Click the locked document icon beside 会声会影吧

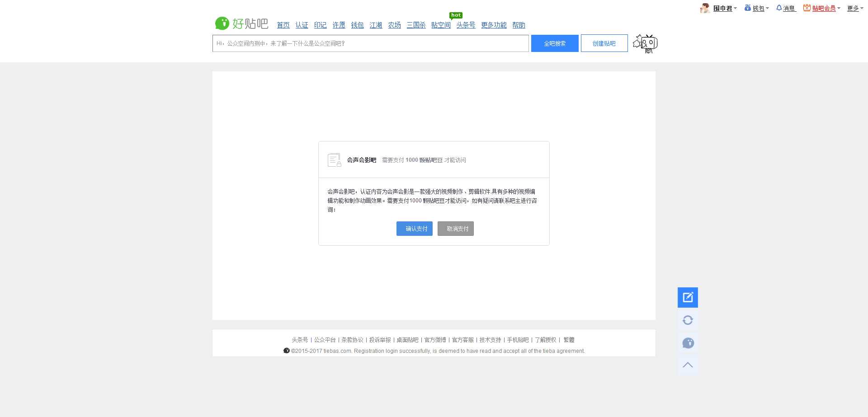334,160
